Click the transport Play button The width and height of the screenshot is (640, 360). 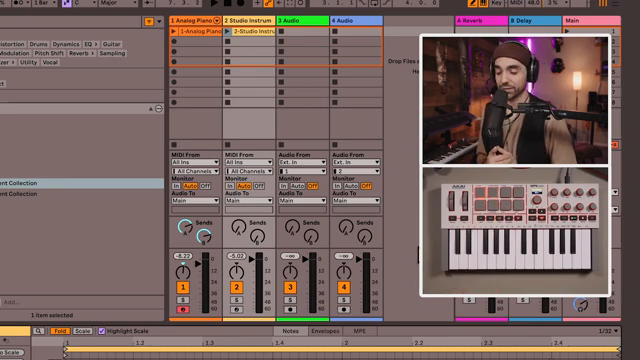coord(214,3)
